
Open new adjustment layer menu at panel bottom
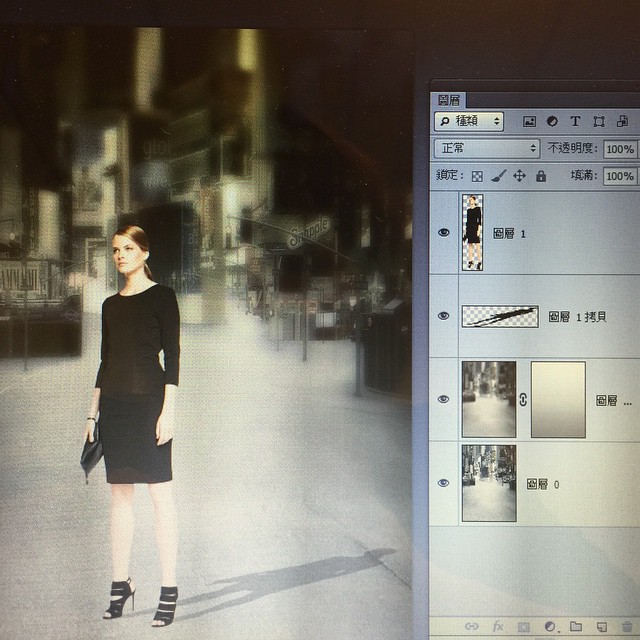549,627
